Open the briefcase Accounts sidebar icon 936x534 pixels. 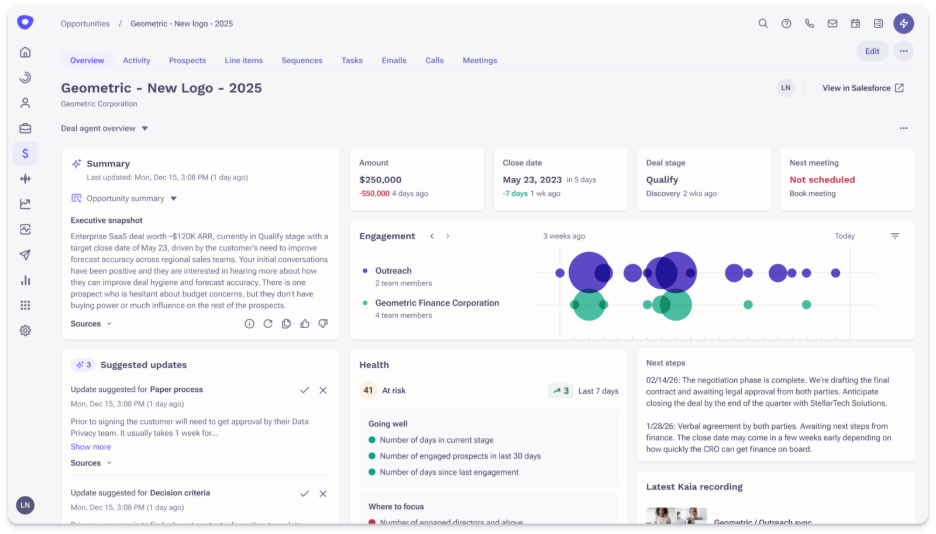(25, 128)
